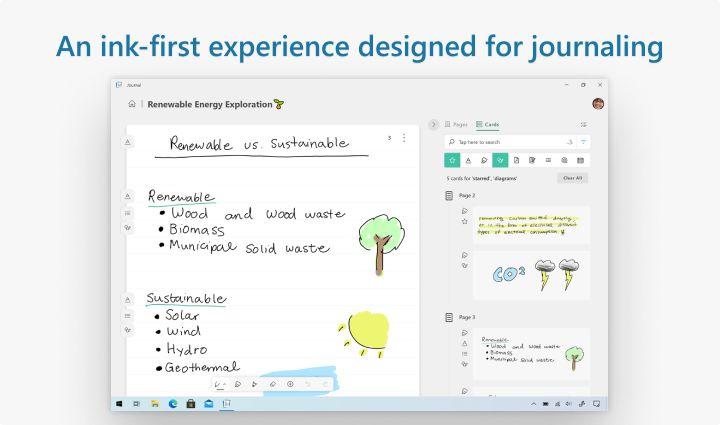
Task: Open the Mail app from the taskbar
Action: tap(208, 404)
